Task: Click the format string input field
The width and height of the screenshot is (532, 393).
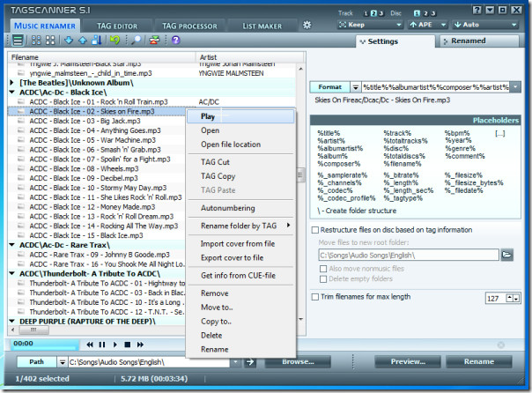Action: coord(436,87)
